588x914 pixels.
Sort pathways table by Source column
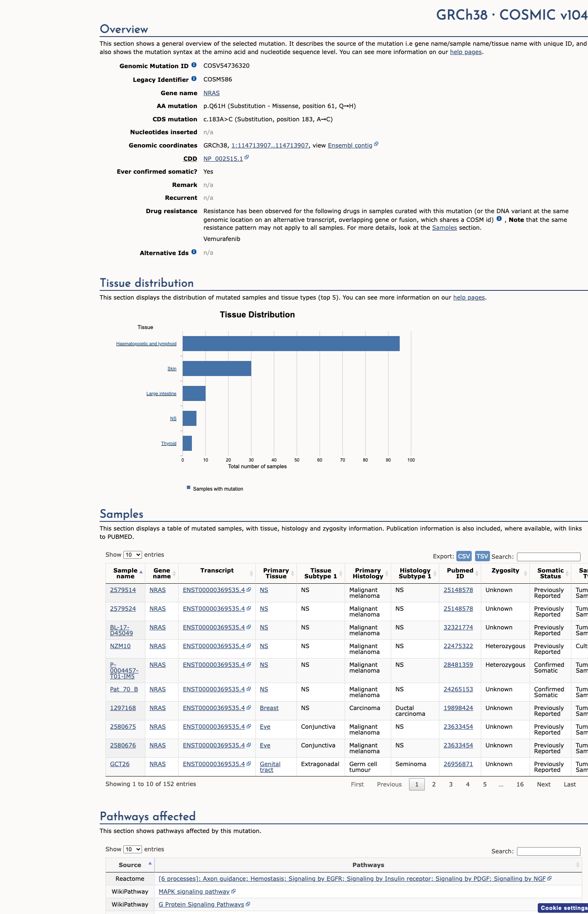coord(130,865)
